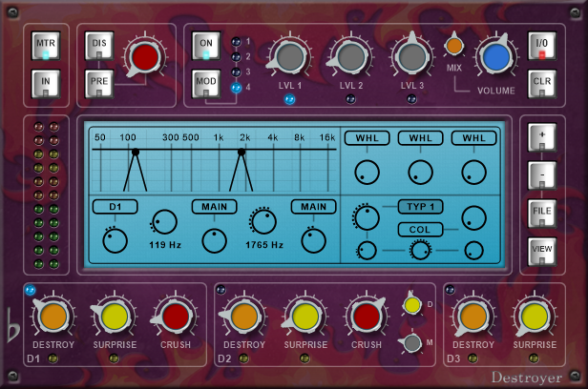
Task: Toggle the I/O bypass button
Action: coord(540,47)
